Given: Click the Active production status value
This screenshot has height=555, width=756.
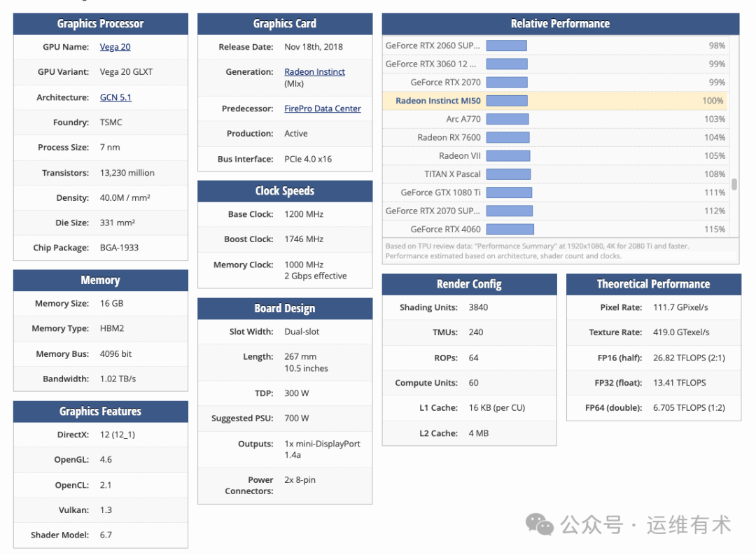Looking at the screenshot, I should tap(295, 134).
